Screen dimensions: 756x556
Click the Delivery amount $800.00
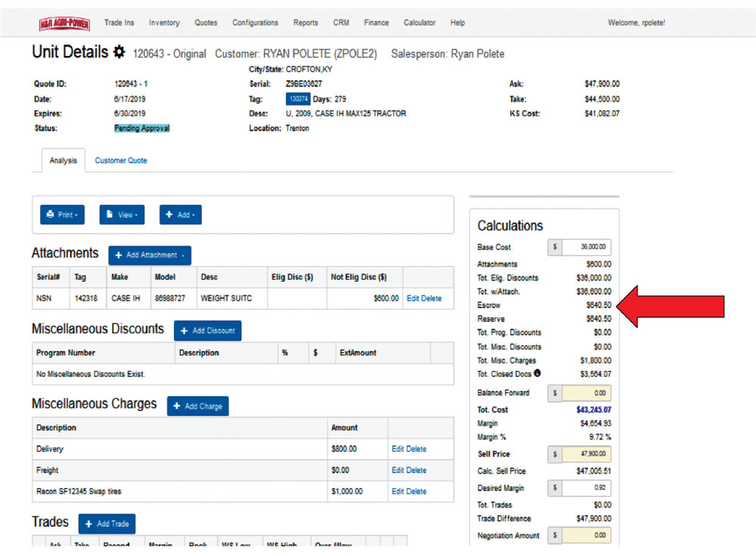coord(344,449)
